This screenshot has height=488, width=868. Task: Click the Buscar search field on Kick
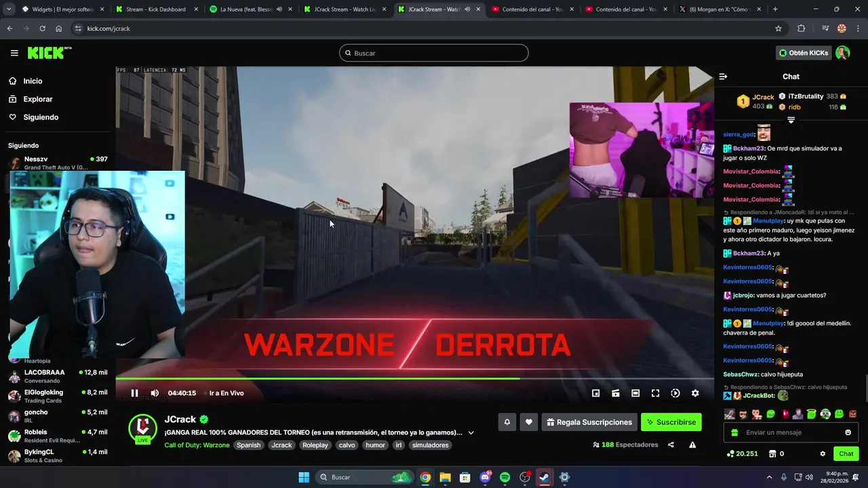(434, 53)
